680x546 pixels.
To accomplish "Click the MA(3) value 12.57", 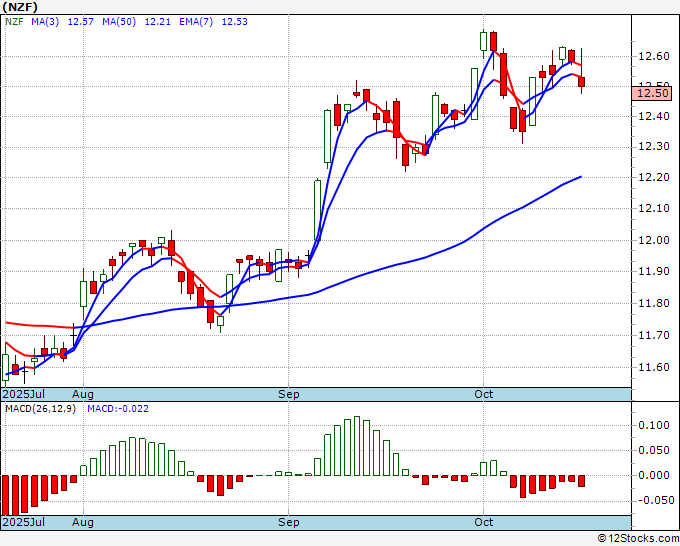I will coord(81,22).
